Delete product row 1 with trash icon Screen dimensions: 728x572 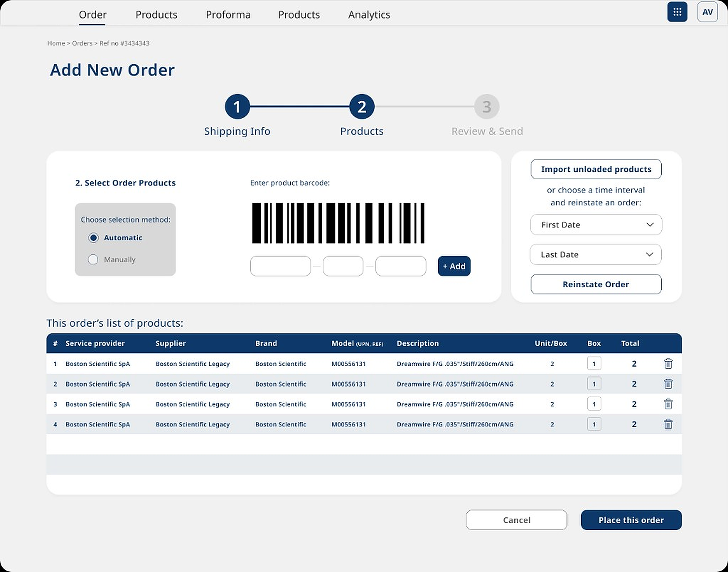tap(668, 364)
